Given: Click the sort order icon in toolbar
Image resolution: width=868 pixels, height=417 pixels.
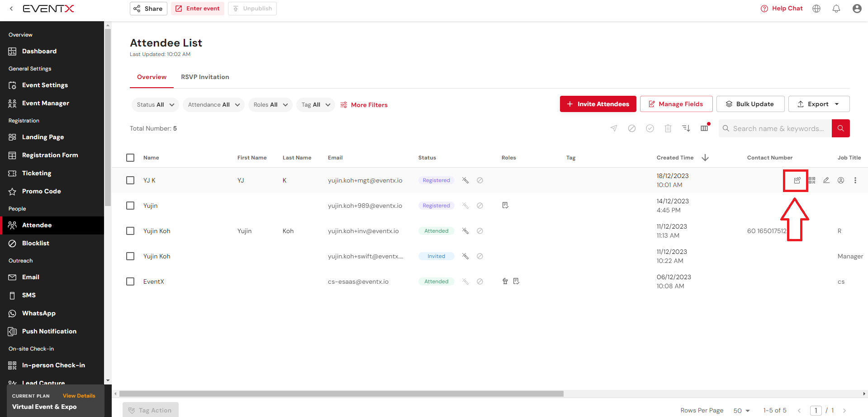Looking at the screenshot, I should 686,128.
